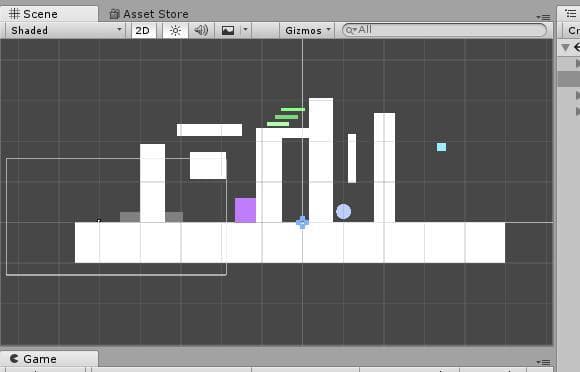Select the light blue circle object
The width and height of the screenshot is (580, 372).
(x=344, y=212)
